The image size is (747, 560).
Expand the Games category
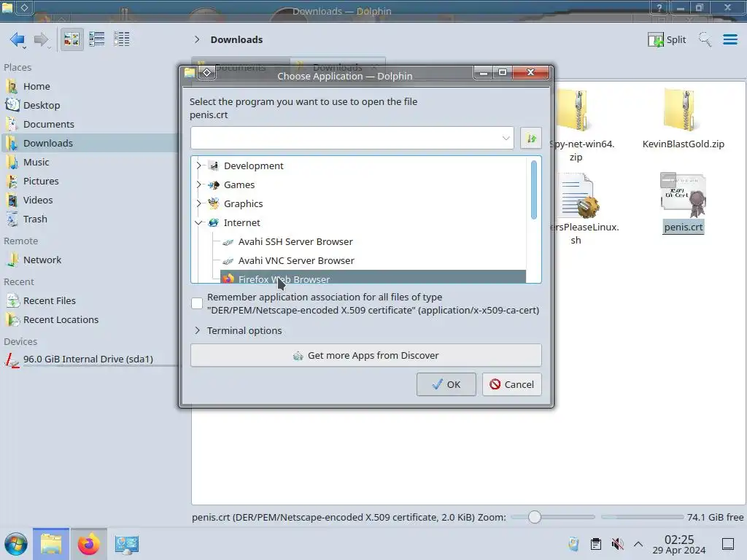[x=199, y=184]
